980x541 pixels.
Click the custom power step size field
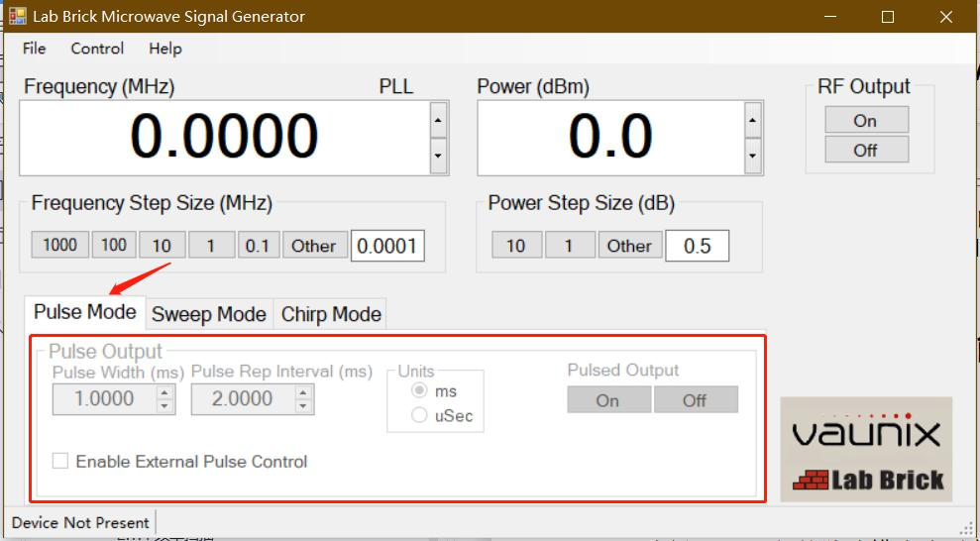[697, 246]
